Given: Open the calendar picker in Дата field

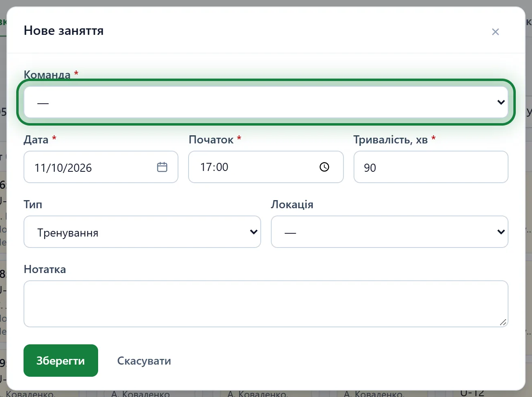Looking at the screenshot, I should click(162, 167).
